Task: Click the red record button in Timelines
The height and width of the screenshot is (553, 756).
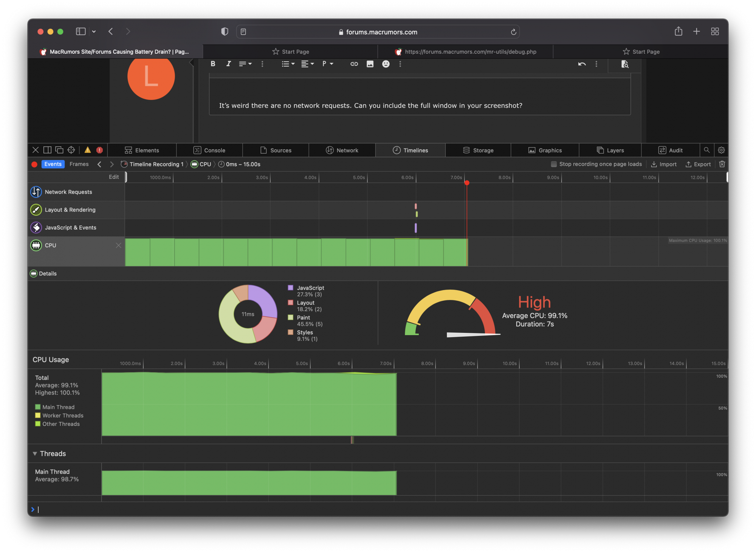Action: tap(34, 164)
